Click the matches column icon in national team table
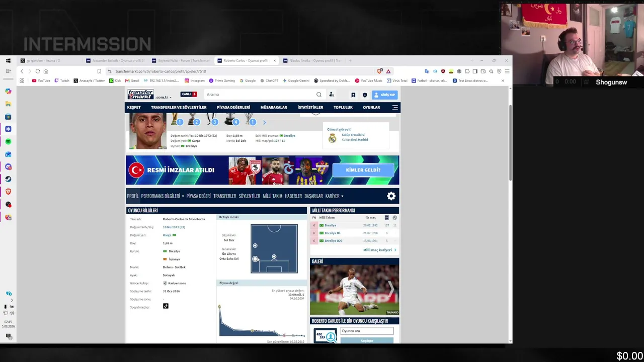 coord(386,218)
